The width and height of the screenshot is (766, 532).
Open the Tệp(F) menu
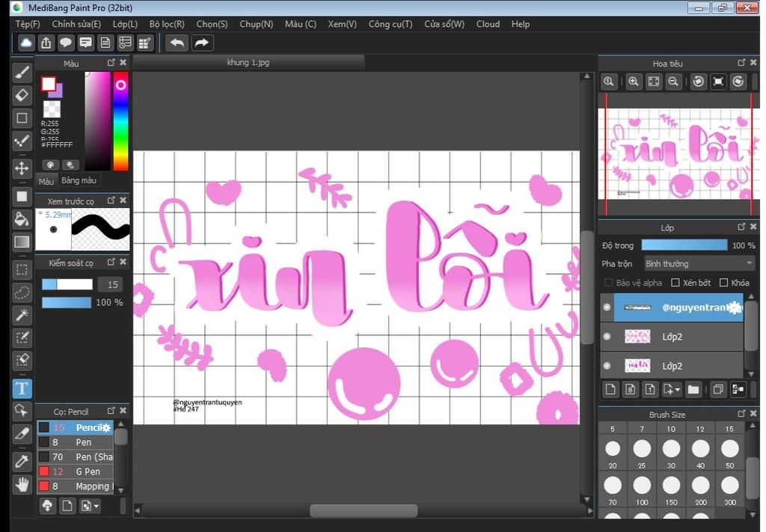coord(28,24)
